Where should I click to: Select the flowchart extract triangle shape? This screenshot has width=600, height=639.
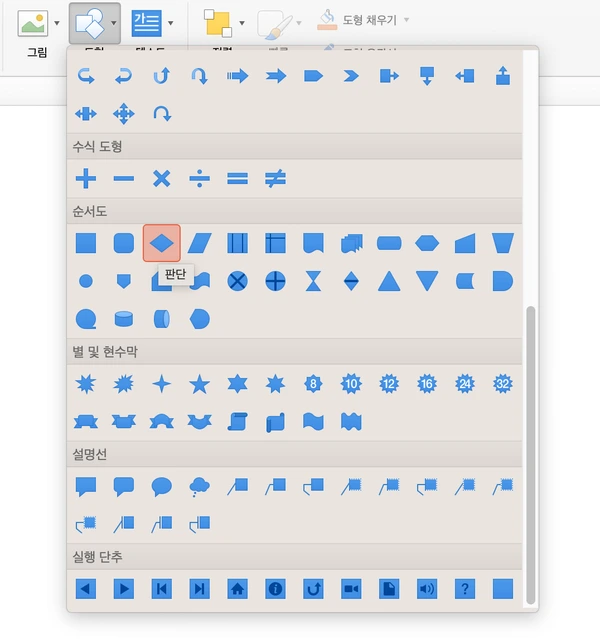click(389, 281)
